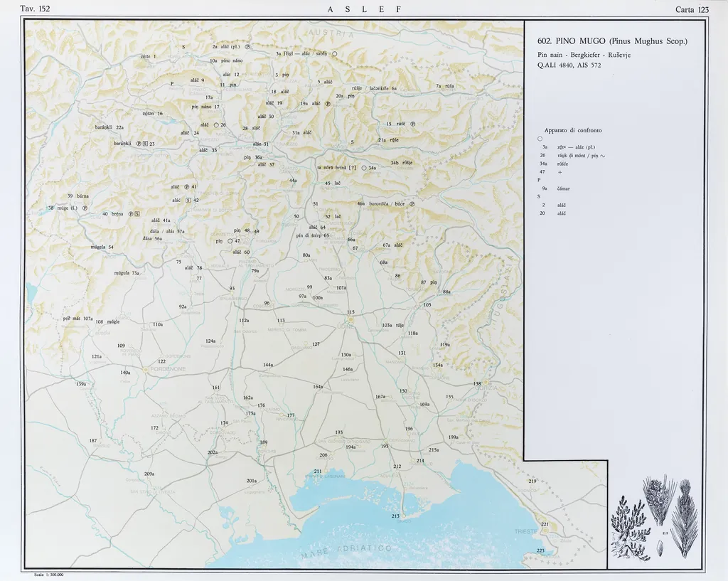Click the circled P next to 2a aláč
This screenshot has height=581, width=728.
247,47
